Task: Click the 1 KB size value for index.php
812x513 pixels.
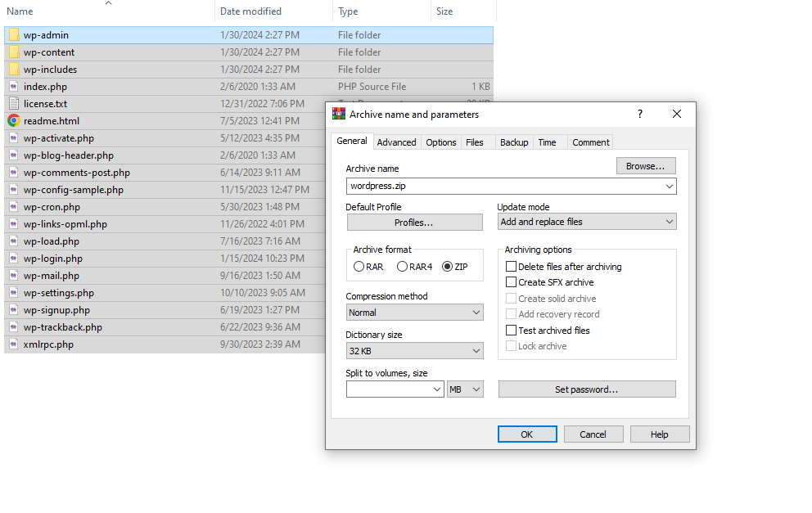Action: click(x=480, y=87)
